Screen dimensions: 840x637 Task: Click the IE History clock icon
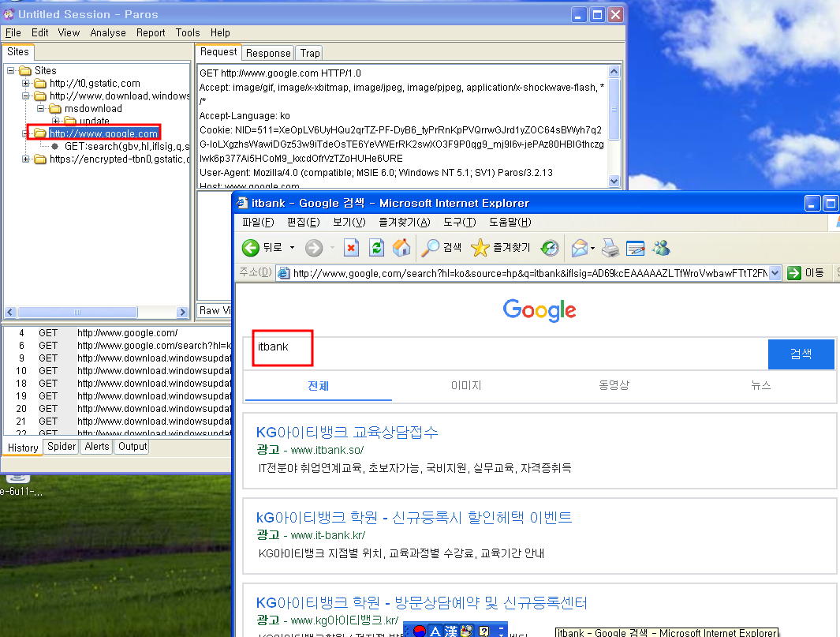[550, 248]
